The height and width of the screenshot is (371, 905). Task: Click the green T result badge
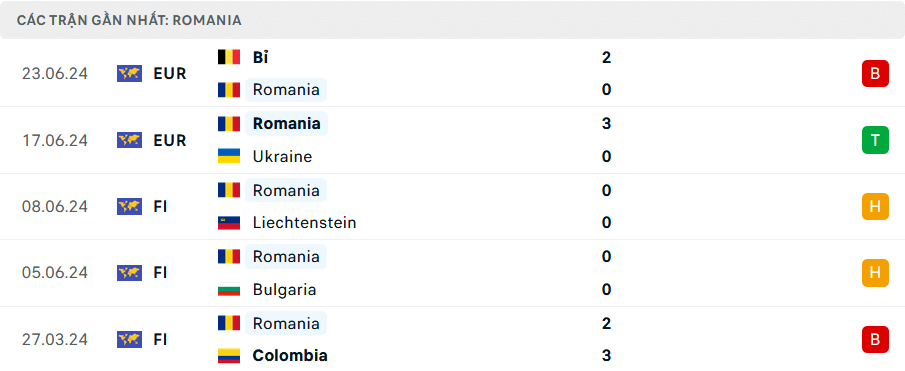pyautogui.click(x=875, y=140)
